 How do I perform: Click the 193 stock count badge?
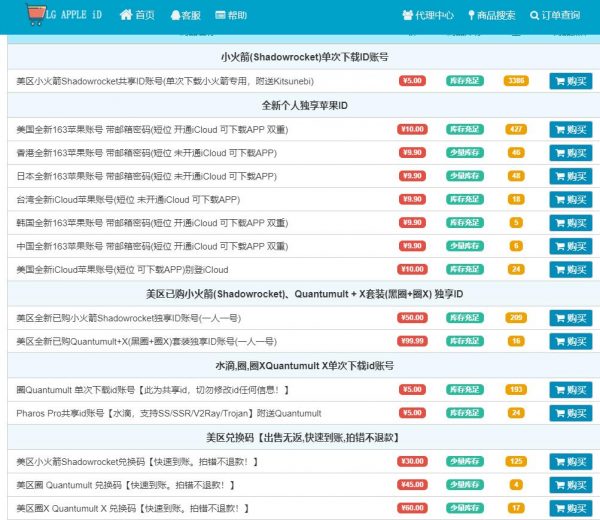(x=516, y=390)
